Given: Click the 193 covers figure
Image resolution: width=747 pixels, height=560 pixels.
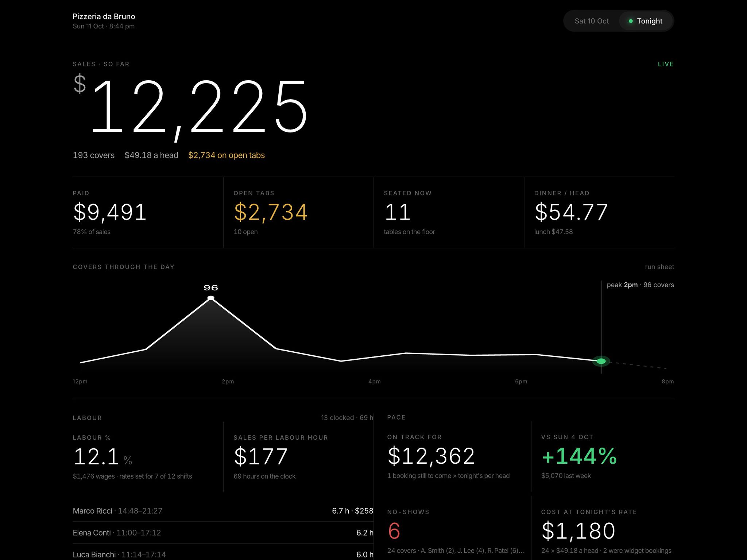Looking at the screenshot, I should pyautogui.click(x=94, y=155).
